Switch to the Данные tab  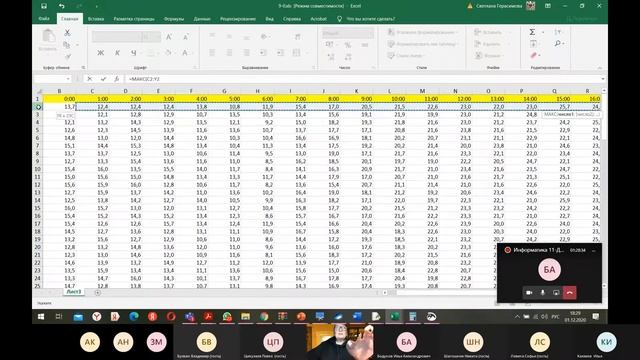point(202,19)
